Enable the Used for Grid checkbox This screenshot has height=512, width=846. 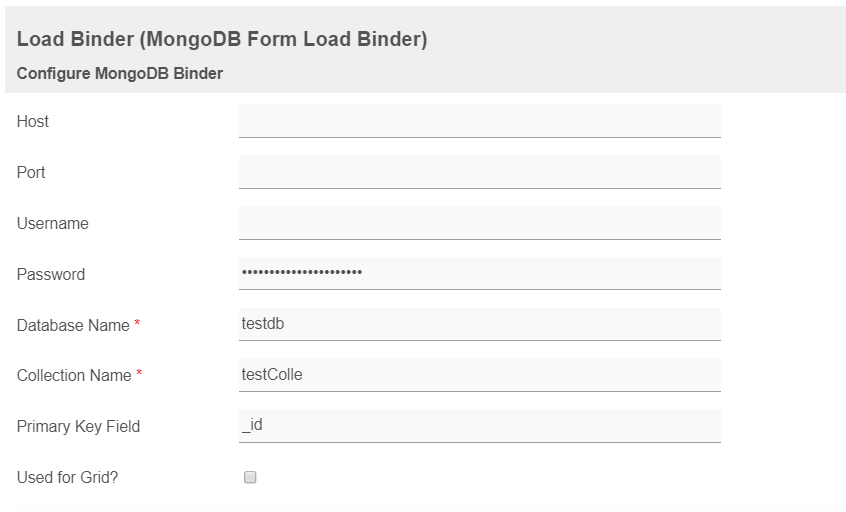click(250, 478)
